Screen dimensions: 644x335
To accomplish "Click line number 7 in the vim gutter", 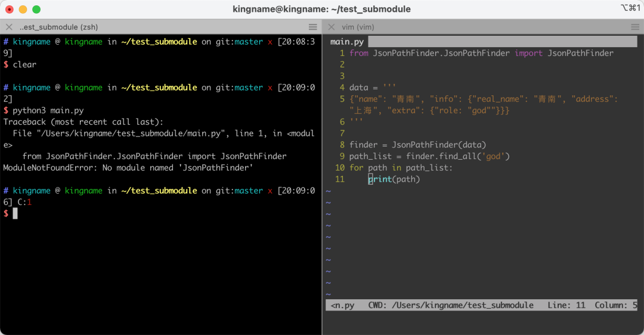I will 342,134.
